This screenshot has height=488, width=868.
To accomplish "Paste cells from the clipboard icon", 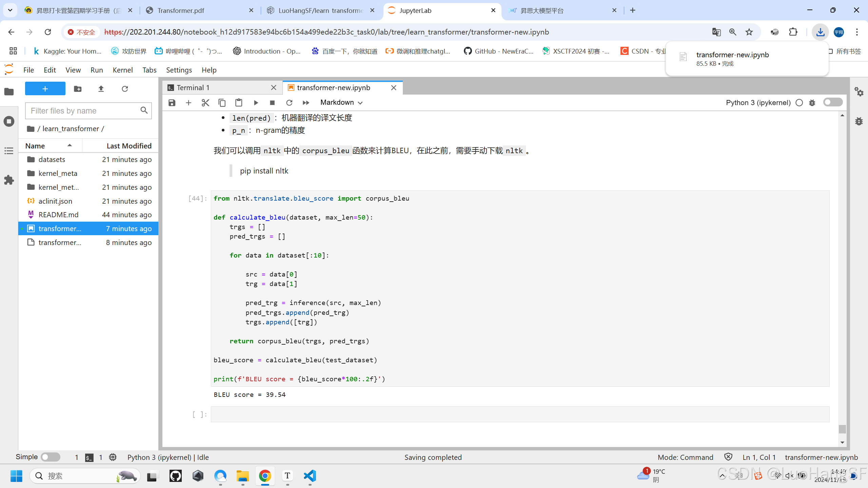I will pos(239,102).
